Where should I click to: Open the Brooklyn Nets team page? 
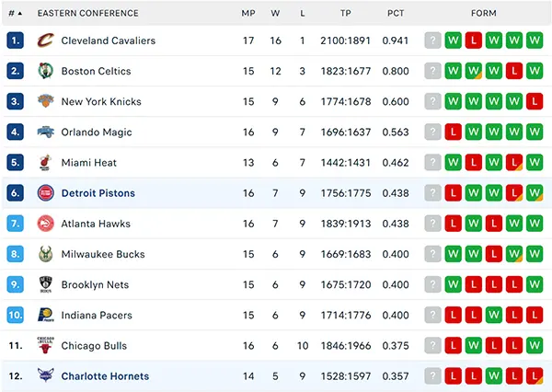[x=95, y=284]
